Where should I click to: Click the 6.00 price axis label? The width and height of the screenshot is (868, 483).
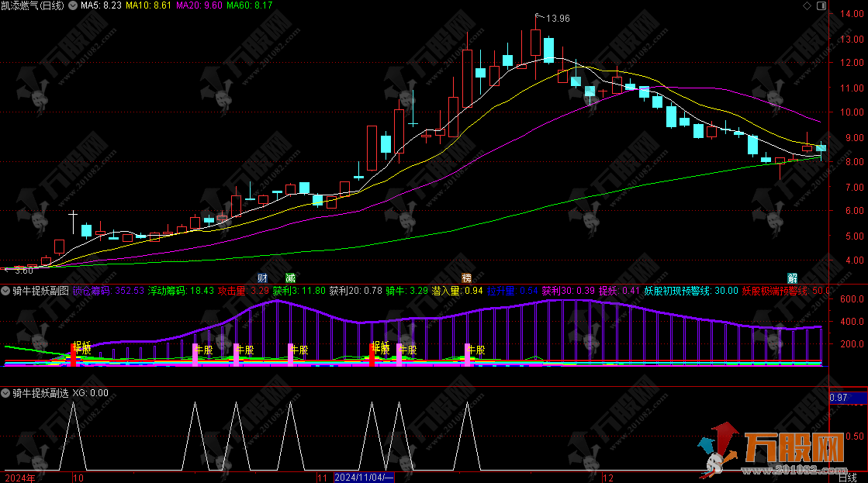[x=854, y=211]
